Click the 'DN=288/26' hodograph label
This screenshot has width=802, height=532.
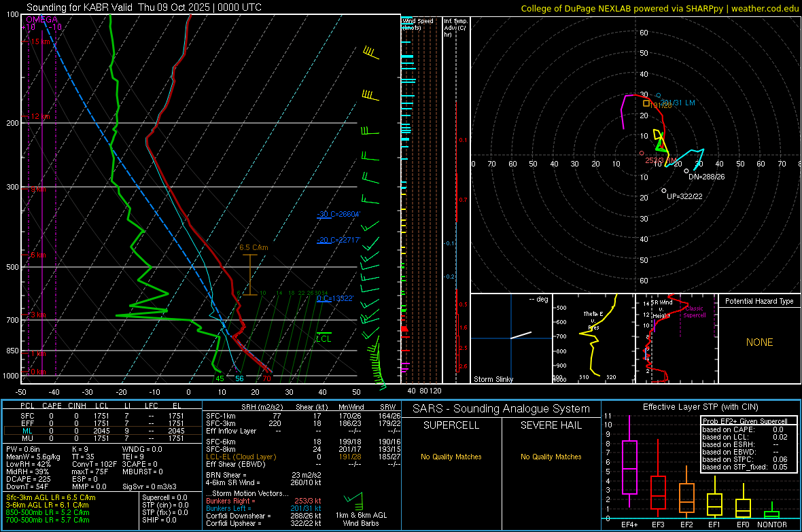706,177
